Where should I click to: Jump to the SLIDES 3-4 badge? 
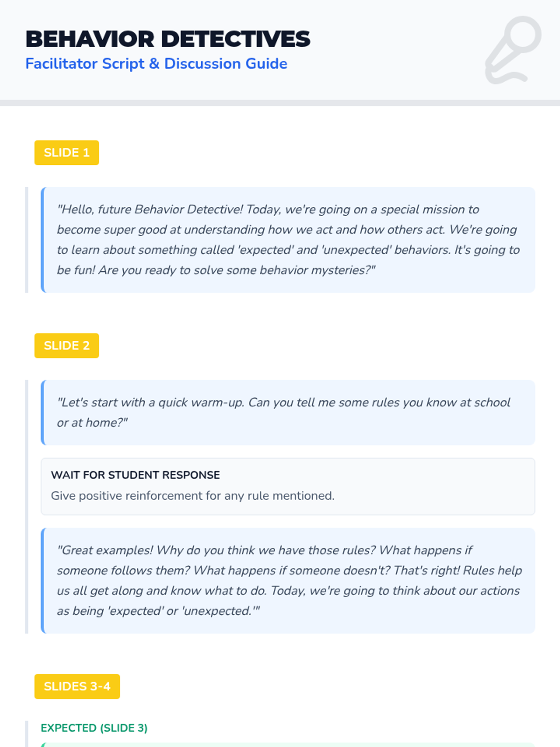77,686
